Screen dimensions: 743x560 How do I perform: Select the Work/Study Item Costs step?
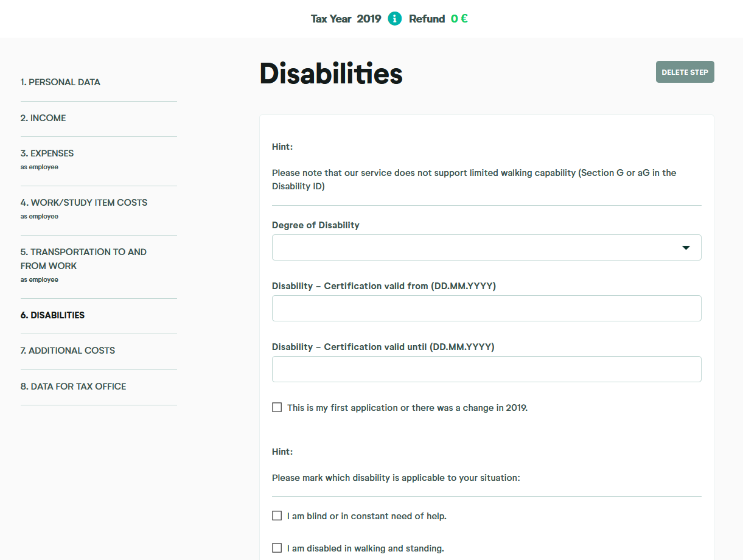click(84, 203)
